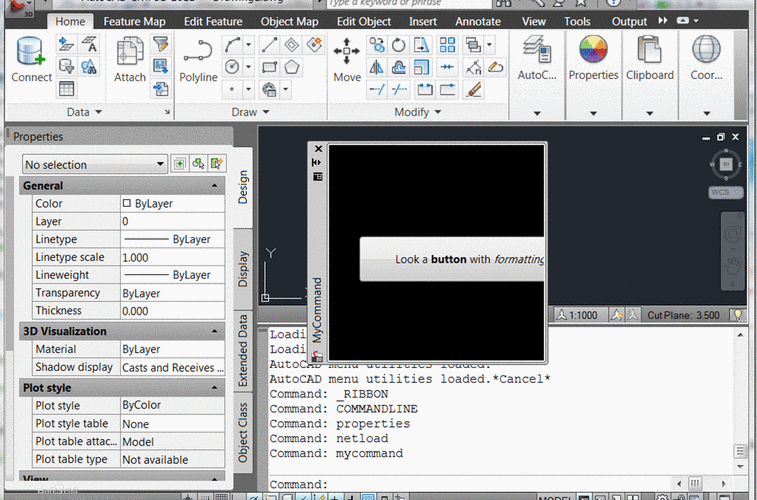The image size is (757, 500).
Task: Toggle the Quick Select icon in Properties
Action: tap(217, 164)
